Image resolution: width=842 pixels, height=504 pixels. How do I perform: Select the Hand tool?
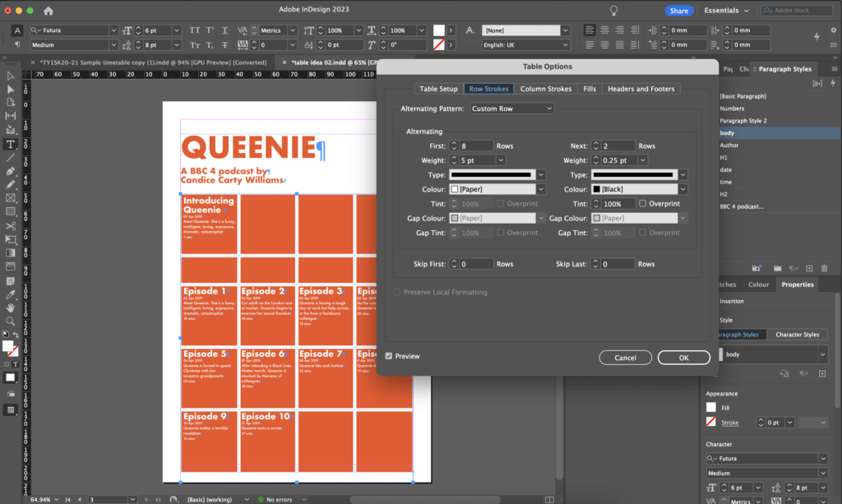10,308
